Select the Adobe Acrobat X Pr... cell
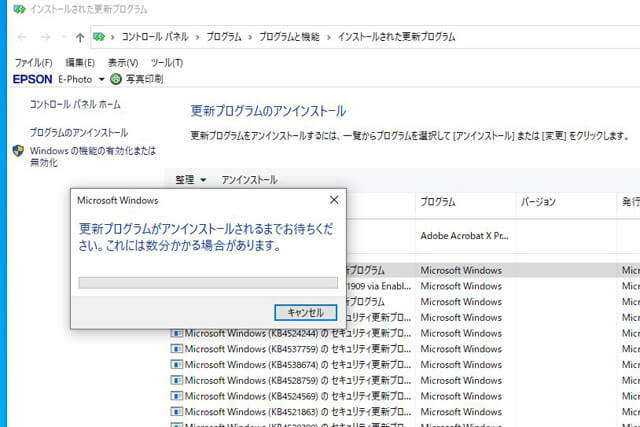Viewport: 640px width, 427px height. click(464, 236)
